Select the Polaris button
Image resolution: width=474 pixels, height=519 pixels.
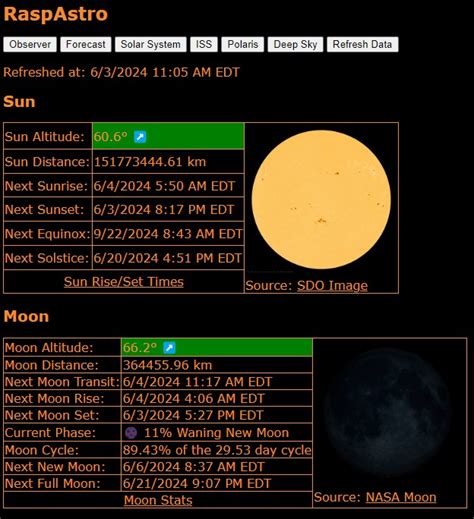(243, 44)
